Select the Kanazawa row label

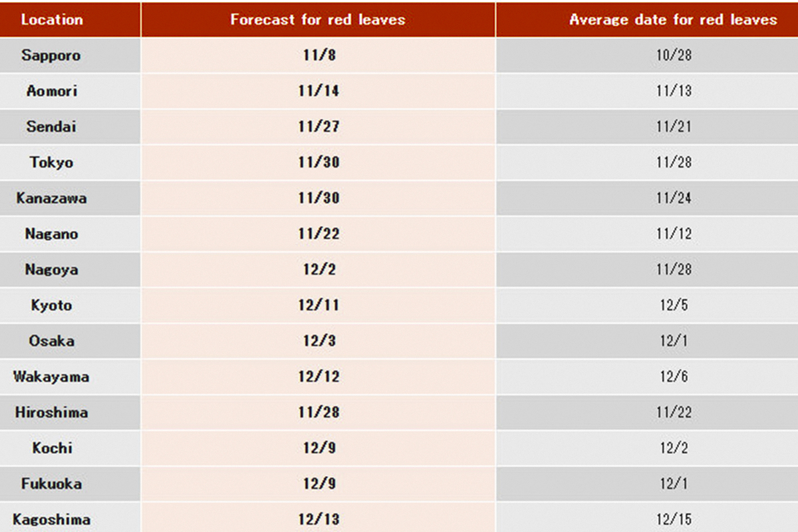52,198
